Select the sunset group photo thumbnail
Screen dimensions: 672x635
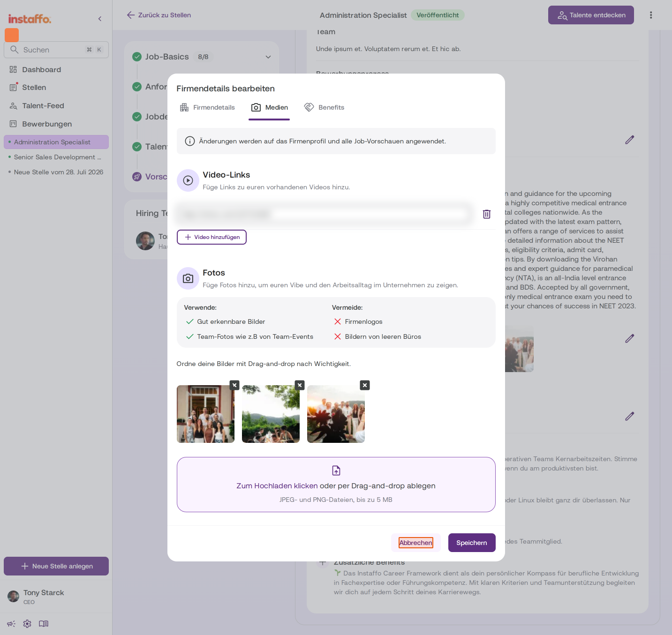[336, 414]
